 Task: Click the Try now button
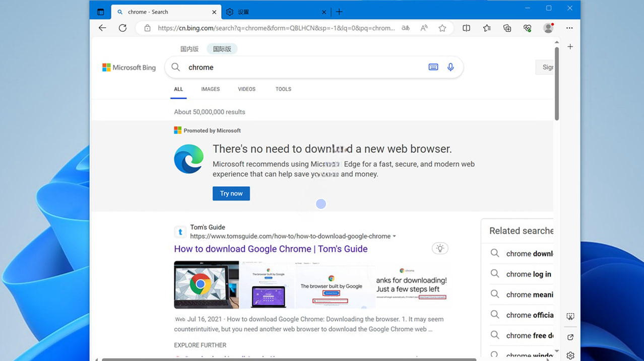coord(231,193)
